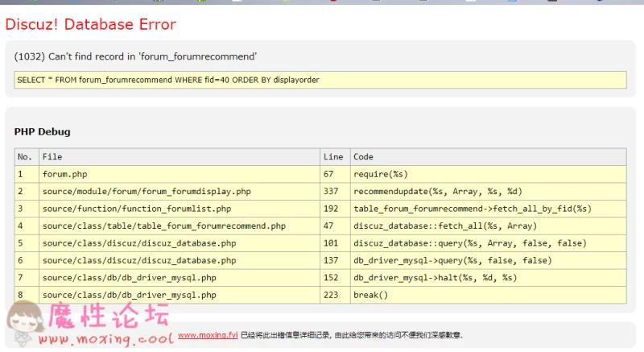Click line number 152
Image resolution: width=644 pixels, height=352 pixels.
(x=331, y=278)
